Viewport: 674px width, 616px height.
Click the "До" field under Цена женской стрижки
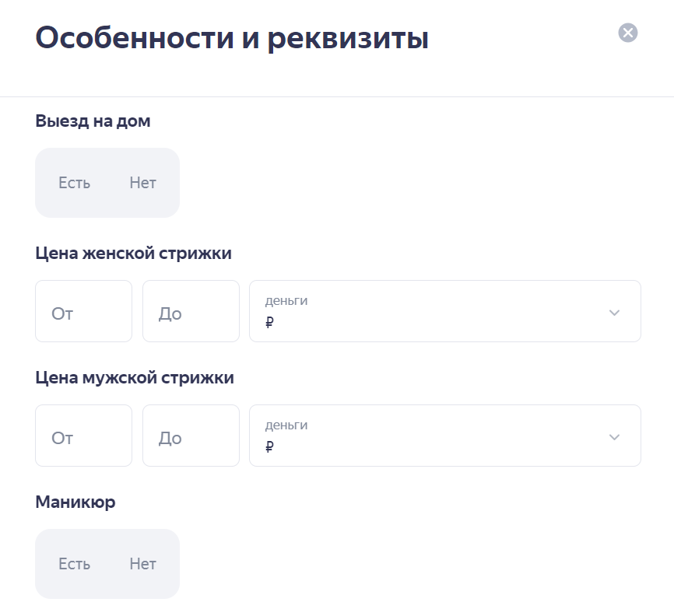click(191, 311)
